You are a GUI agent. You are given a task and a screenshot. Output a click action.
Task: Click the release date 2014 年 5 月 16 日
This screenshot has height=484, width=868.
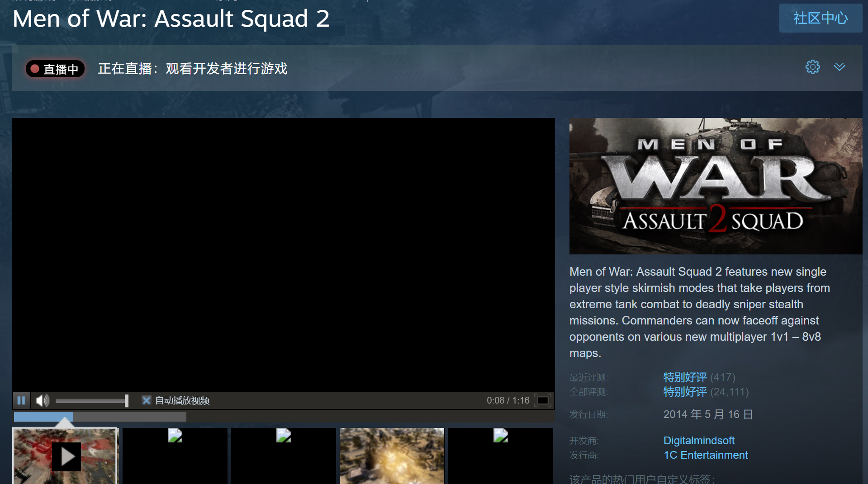point(708,414)
